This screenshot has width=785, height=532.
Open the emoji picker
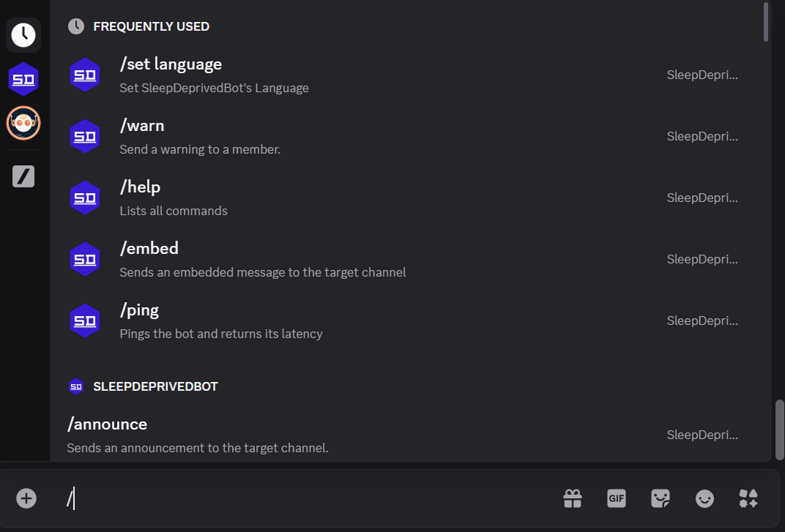point(704,498)
